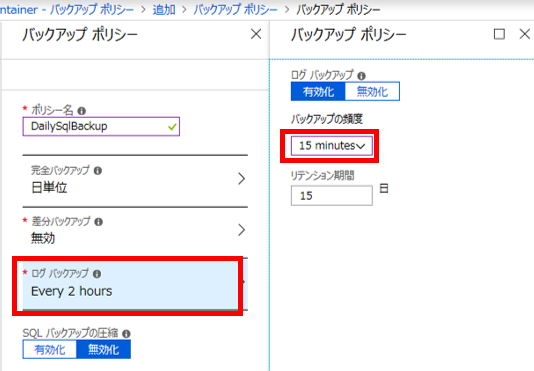Click info icon beside ログ バックアップ in right panel
This screenshot has width=534, height=371.
[362, 76]
